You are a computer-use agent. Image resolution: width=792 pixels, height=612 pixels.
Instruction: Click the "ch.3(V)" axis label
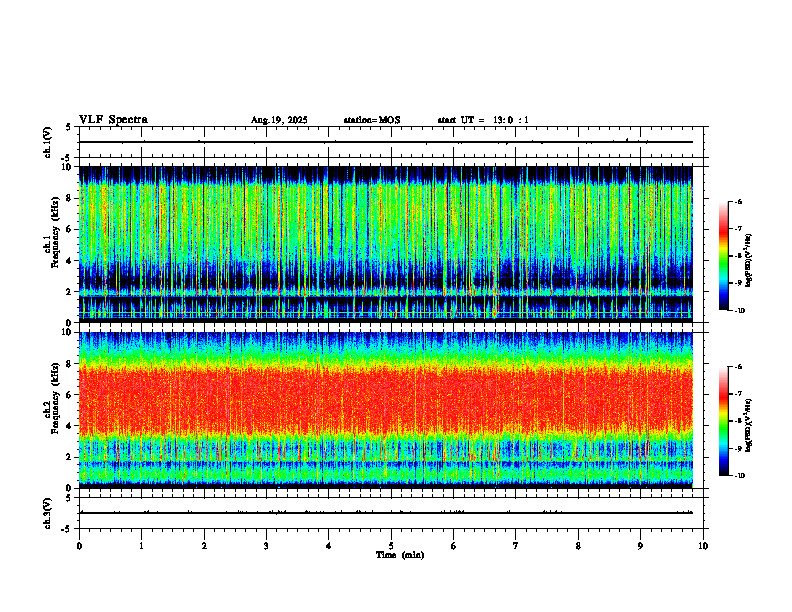click(47, 513)
